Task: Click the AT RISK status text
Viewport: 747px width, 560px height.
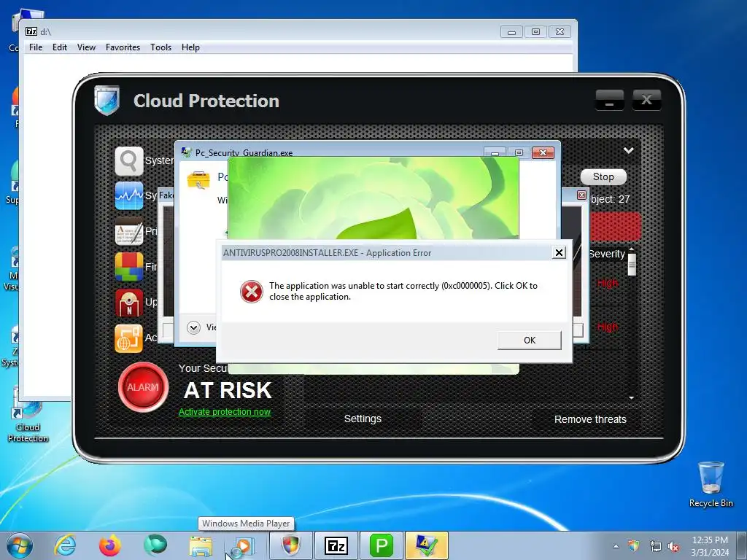Action: (228, 390)
